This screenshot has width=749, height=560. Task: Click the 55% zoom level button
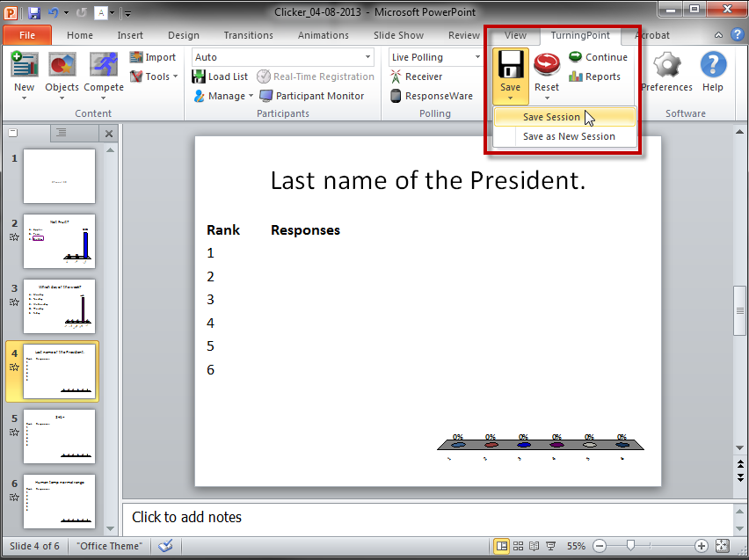[x=576, y=546]
